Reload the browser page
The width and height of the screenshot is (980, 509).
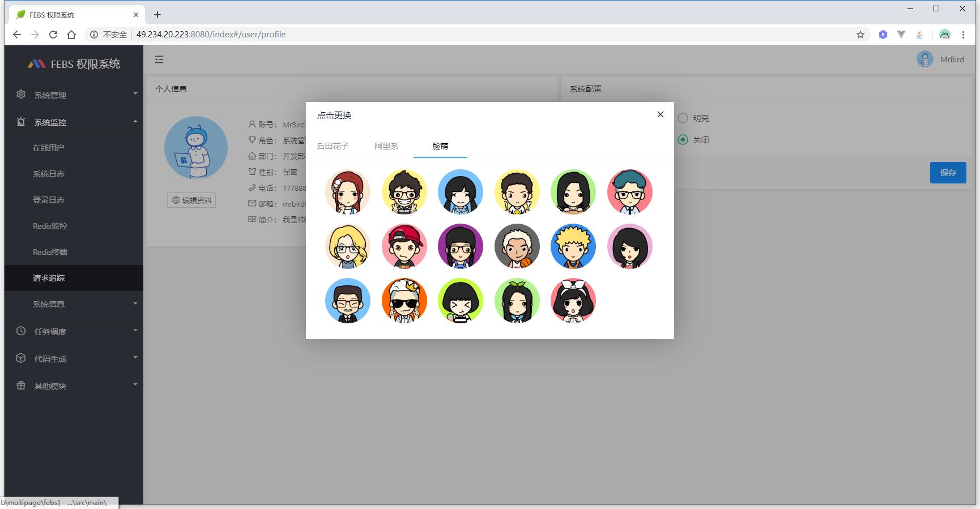[53, 35]
